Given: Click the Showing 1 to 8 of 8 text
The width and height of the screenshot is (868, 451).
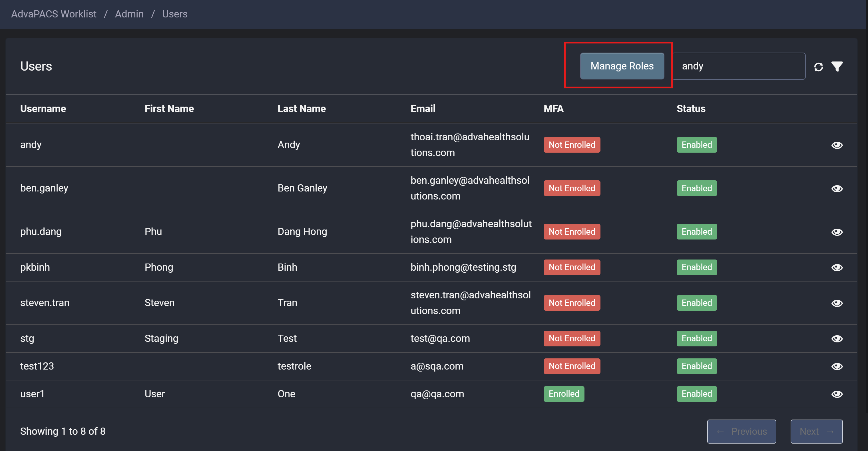Looking at the screenshot, I should (63, 432).
